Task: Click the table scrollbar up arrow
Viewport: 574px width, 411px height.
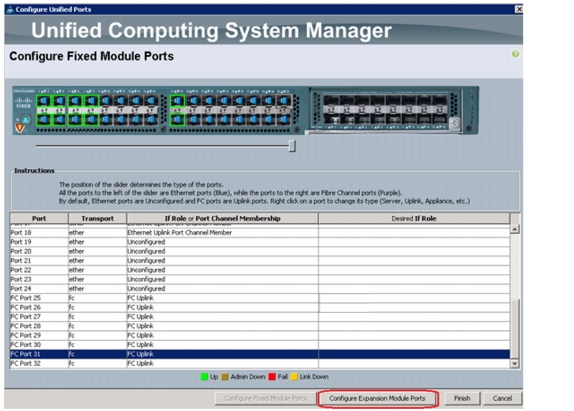Action: click(515, 229)
